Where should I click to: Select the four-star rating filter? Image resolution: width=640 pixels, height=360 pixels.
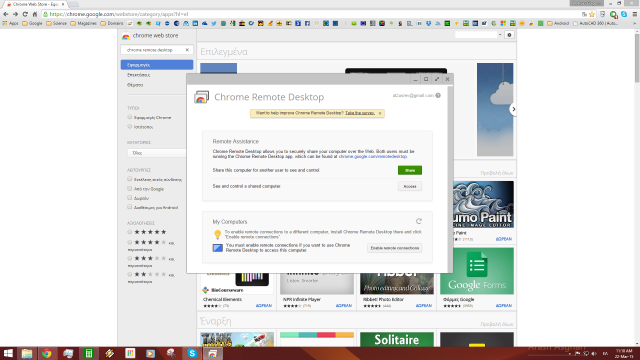(130, 242)
